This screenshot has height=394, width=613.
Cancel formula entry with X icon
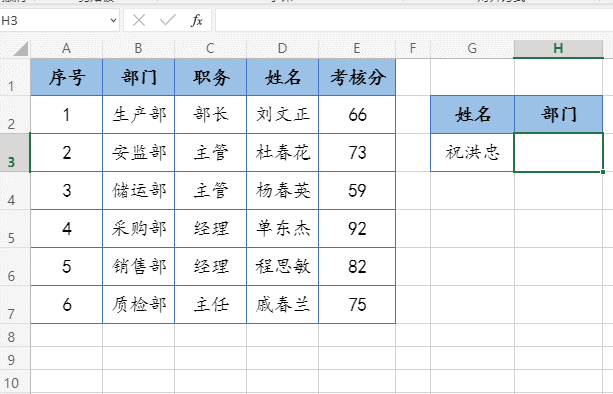pyautogui.click(x=139, y=20)
